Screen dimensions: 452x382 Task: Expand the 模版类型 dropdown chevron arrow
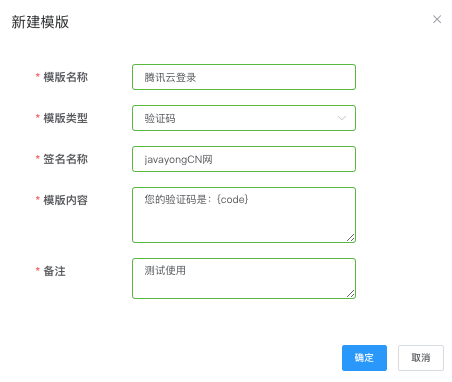(342, 118)
